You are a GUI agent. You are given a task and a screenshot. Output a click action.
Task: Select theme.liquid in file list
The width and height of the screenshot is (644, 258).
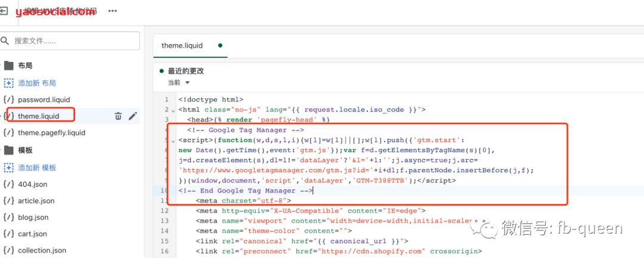point(39,116)
